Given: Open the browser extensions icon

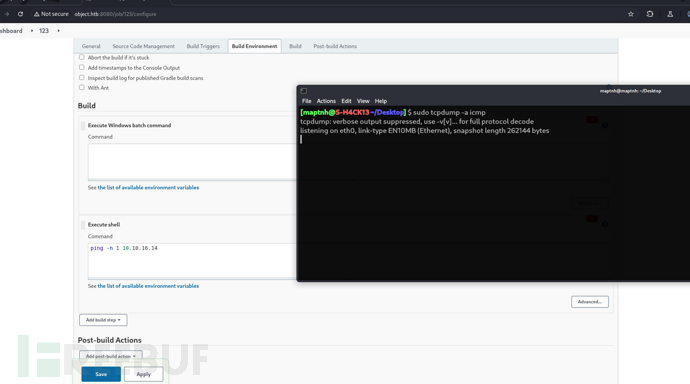Looking at the screenshot, I should click(x=650, y=14).
